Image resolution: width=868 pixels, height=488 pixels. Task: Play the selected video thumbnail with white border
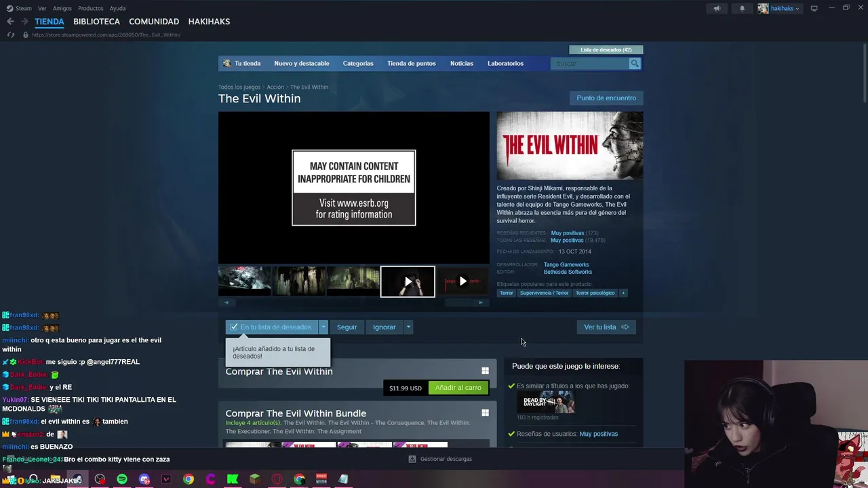(408, 281)
